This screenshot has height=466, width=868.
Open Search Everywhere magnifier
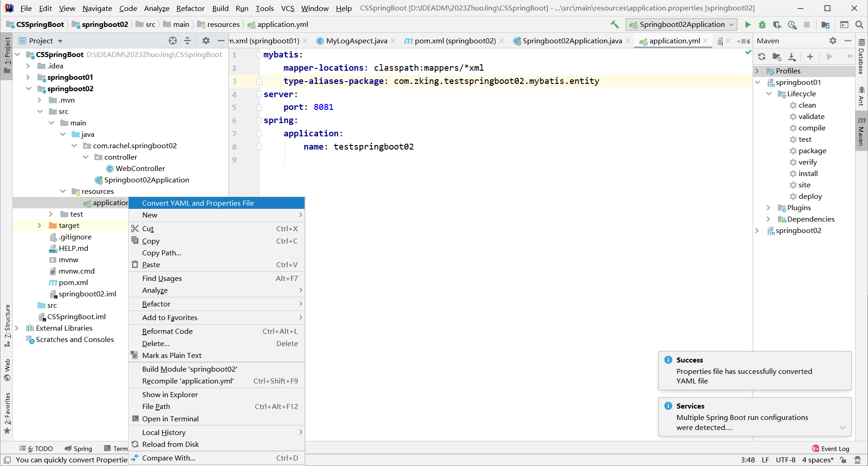859,25
